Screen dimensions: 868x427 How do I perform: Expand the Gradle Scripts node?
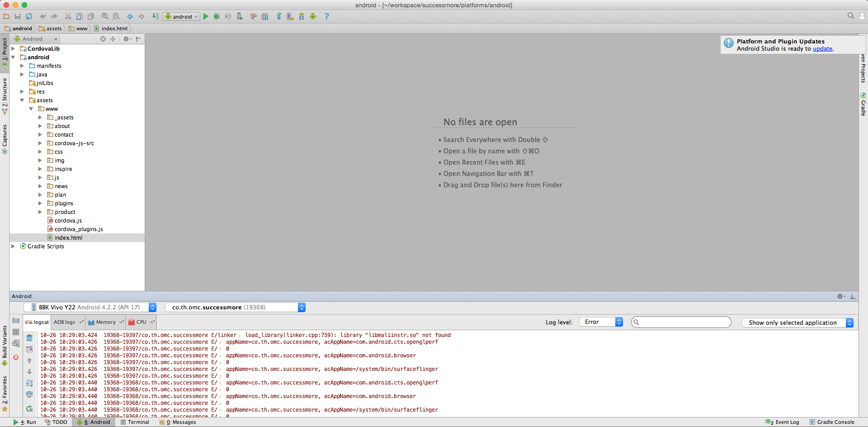click(x=13, y=247)
